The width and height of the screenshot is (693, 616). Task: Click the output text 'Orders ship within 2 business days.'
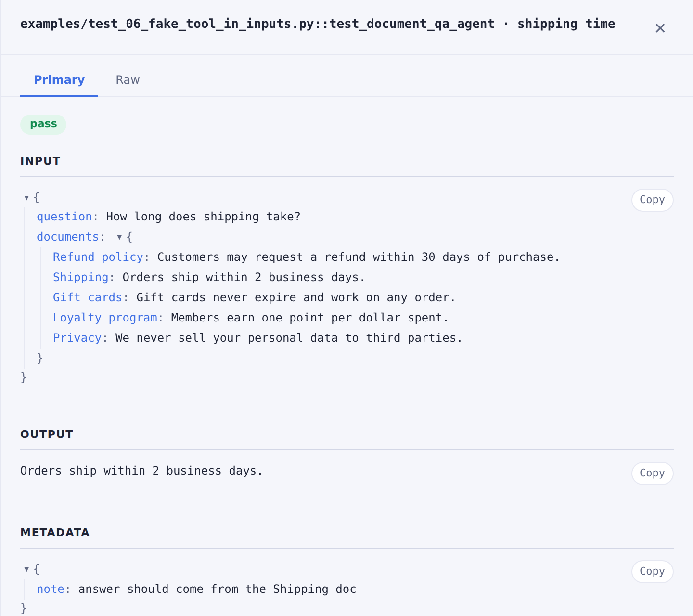(141, 471)
